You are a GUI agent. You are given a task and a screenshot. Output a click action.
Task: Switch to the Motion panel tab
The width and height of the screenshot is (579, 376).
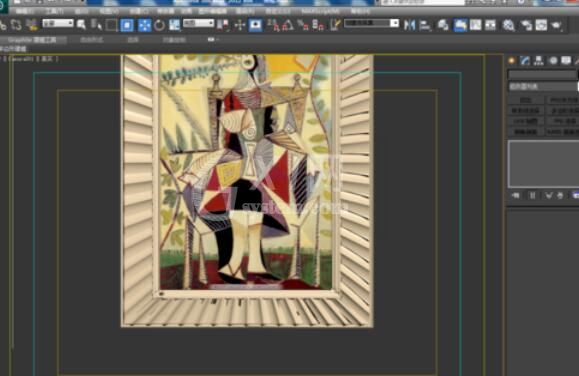[553, 61]
